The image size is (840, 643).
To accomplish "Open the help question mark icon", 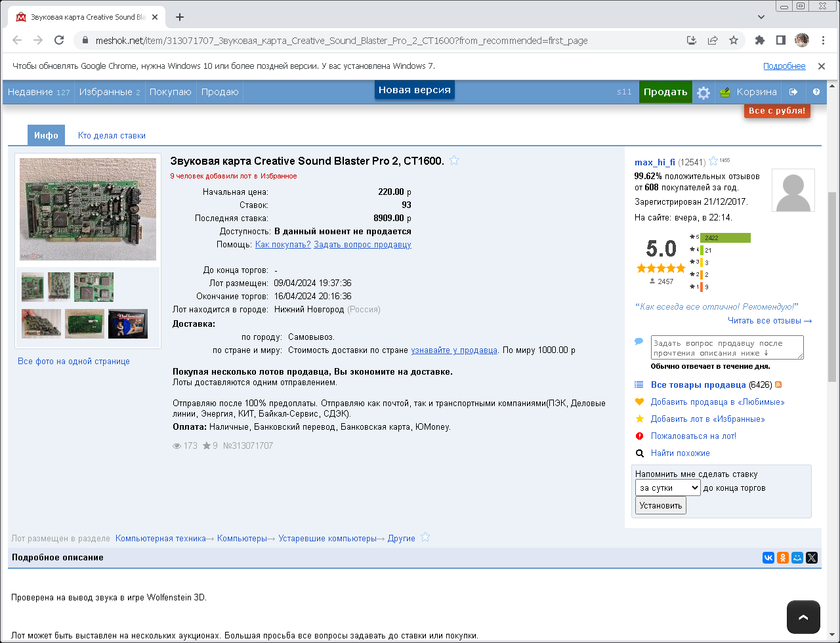I will point(816,92).
